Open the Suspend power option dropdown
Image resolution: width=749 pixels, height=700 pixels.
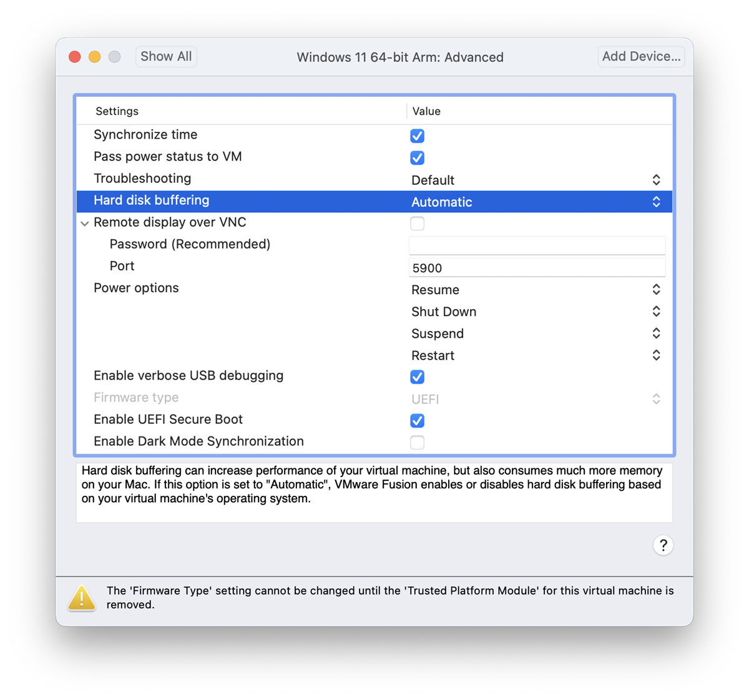(536, 333)
